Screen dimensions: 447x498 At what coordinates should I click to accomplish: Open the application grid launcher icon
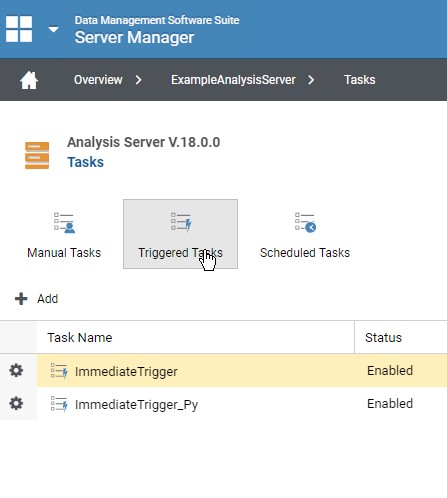pos(19,29)
